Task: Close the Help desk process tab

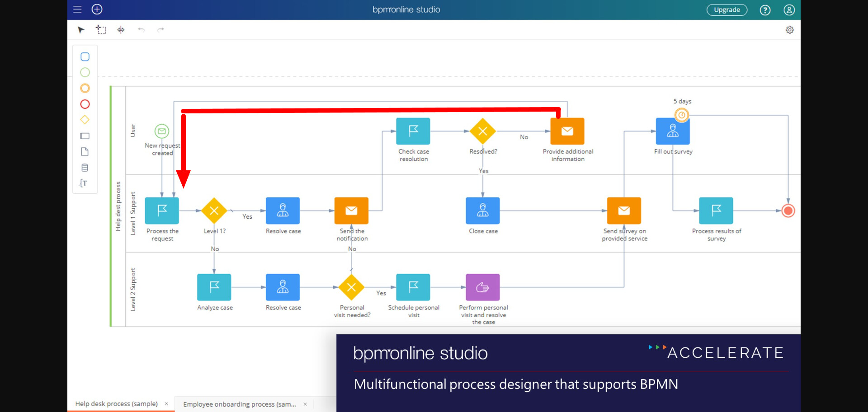Action: (x=166, y=404)
